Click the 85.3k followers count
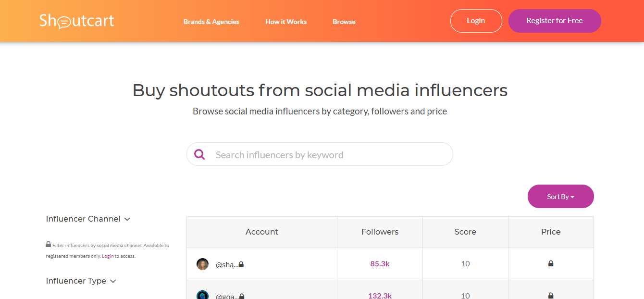Screen dimensions: 644x299 [x=380, y=264]
